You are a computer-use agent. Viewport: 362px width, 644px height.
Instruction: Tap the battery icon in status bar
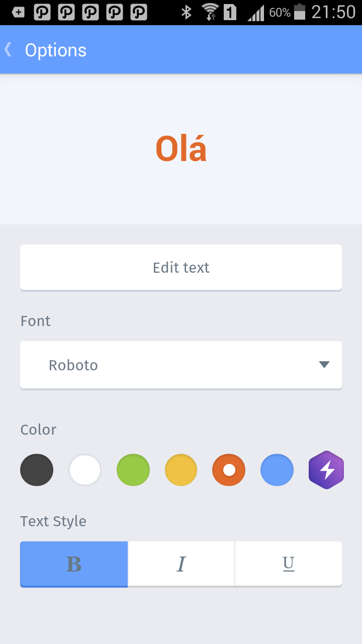pos(300,12)
